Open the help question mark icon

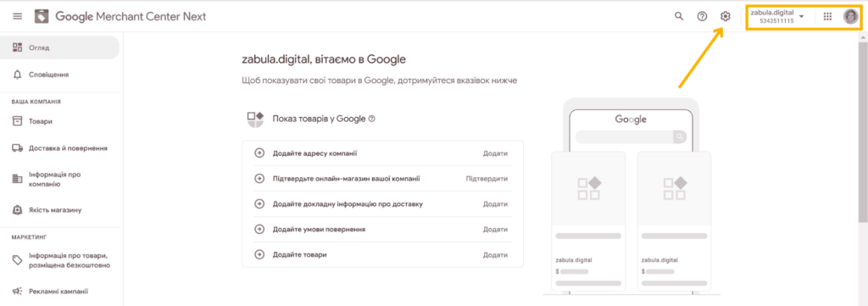point(702,17)
